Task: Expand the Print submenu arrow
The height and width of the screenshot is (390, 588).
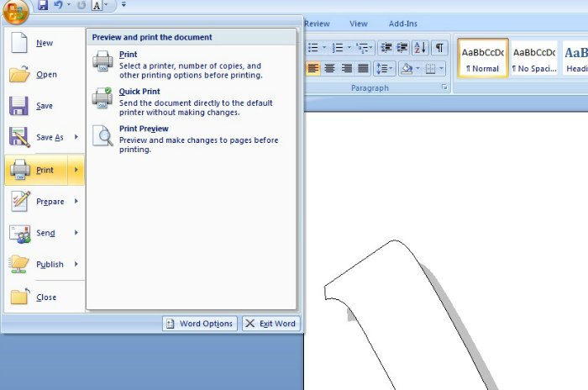Action: (x=76, y=170)
